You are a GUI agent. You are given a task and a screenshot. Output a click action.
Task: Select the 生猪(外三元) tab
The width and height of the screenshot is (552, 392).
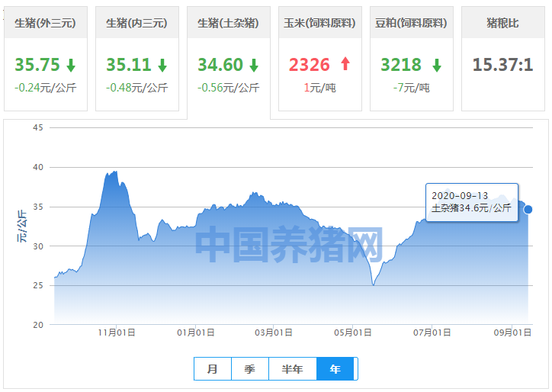46,23
